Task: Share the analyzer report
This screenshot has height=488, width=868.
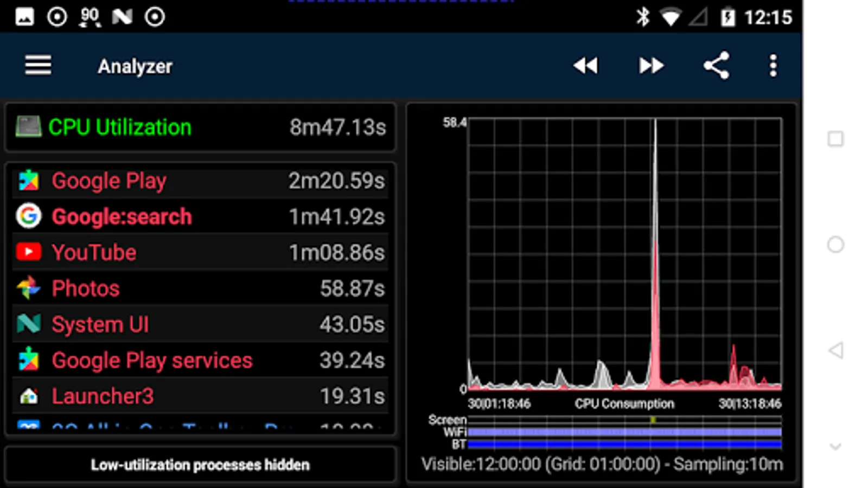Action: click(716, 66)
